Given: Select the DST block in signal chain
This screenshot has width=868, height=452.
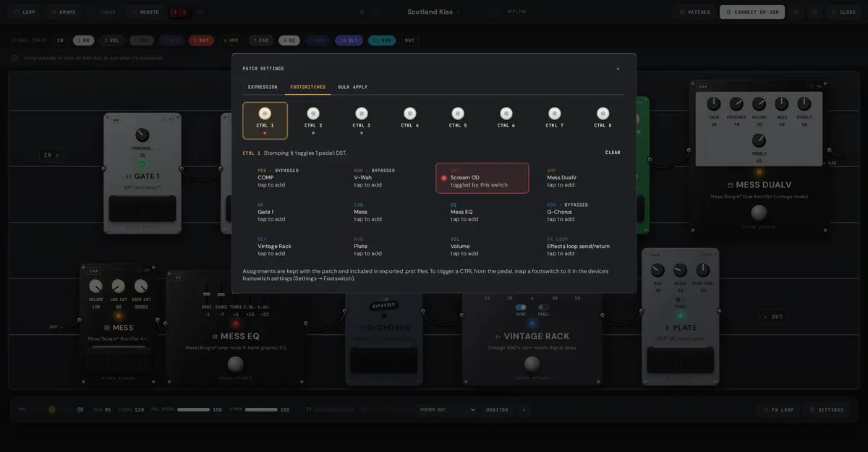Looking at the screenshot, I should tap(202, 40).
